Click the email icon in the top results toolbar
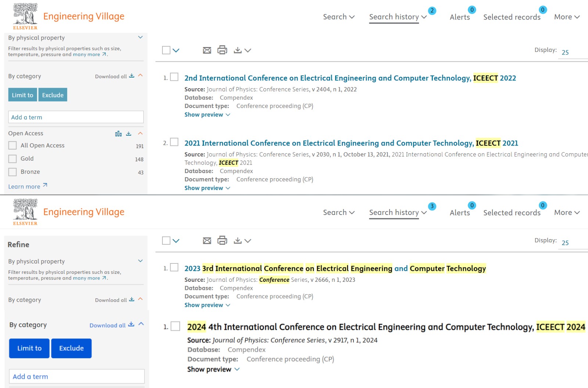This screenshot has width=588, height=388. (207, 50)
